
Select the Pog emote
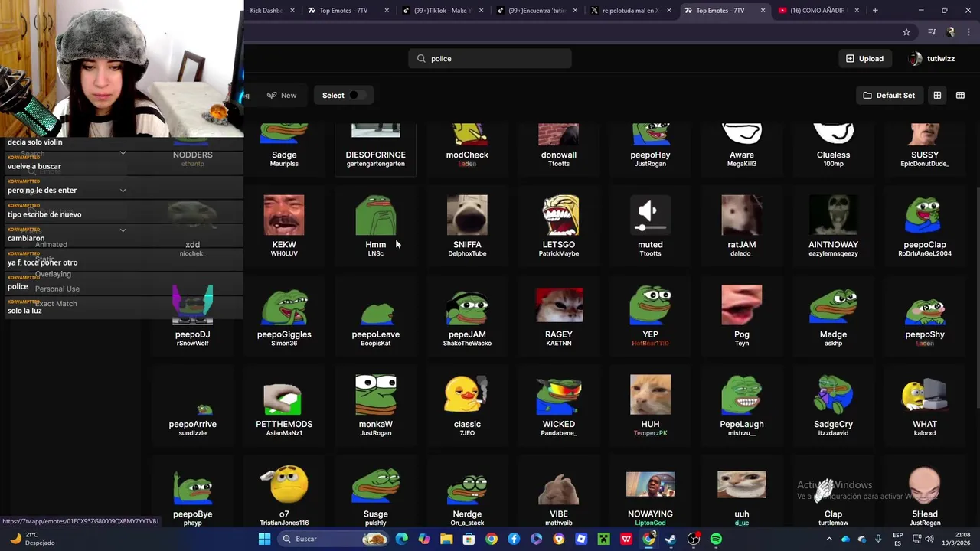(742, 315)
